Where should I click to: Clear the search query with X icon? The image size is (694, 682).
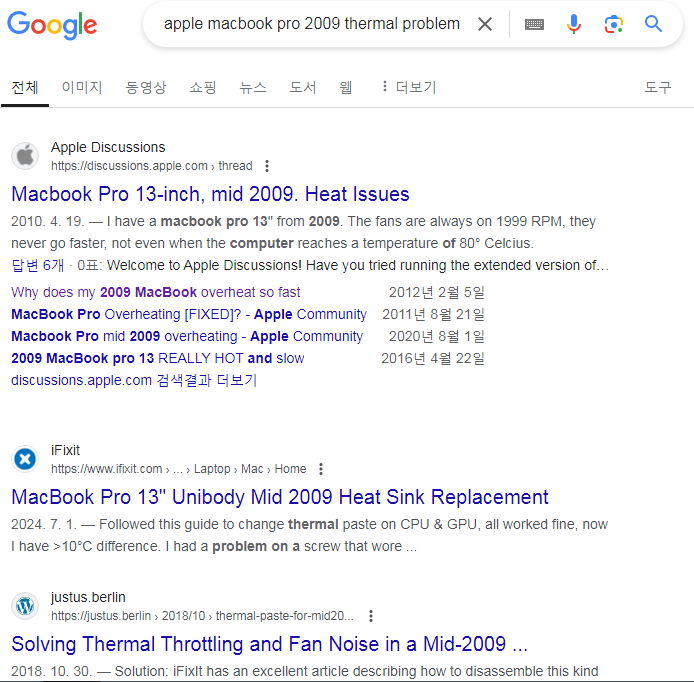click(485, 24)
